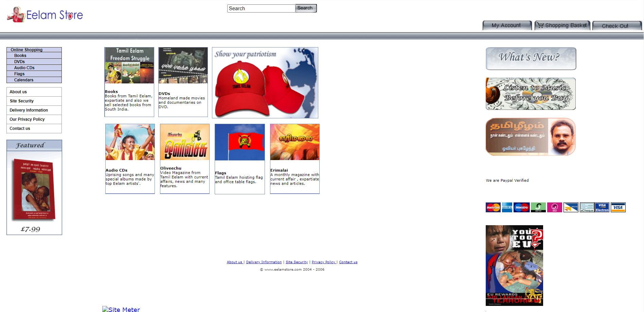Image resolution: width=644 pixels, height=312 pixels.
Task: Go to My Account
Action: pos(506,25)
